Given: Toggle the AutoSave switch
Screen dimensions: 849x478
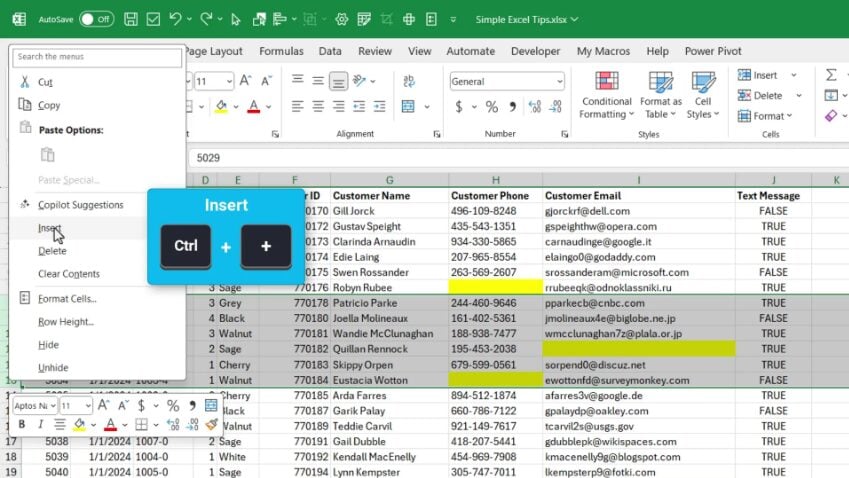Looking at the screenshot, I should 96,19.
